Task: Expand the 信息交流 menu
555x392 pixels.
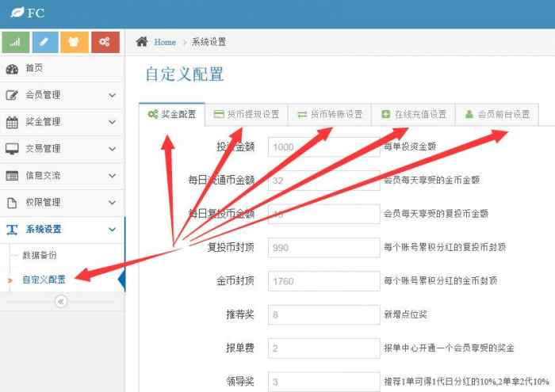Action: point(62,176)
